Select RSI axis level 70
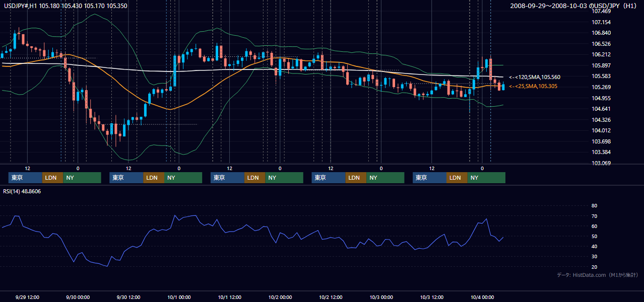The height and width of the screenshot is (302, 644). [594, 216]
